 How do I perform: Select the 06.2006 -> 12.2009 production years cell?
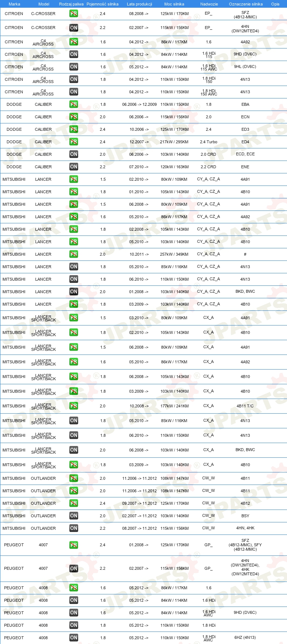pyautogui.click(x=139, y=104)
